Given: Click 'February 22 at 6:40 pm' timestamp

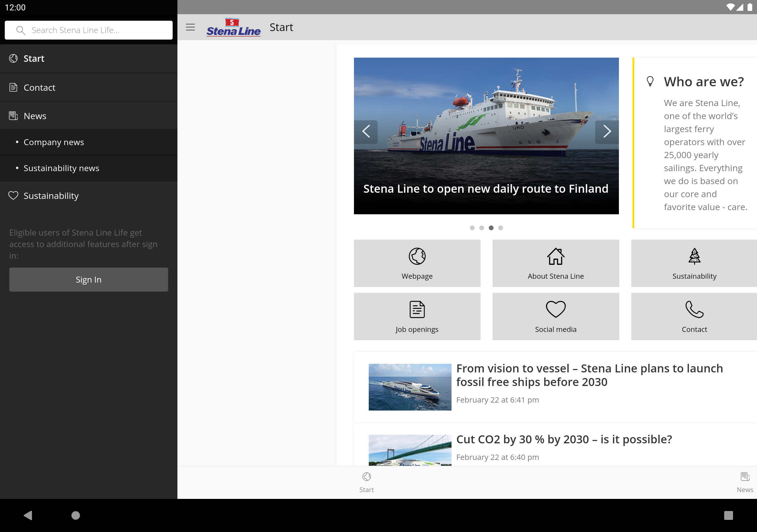Looking at the screenshot, I should 498,457.
